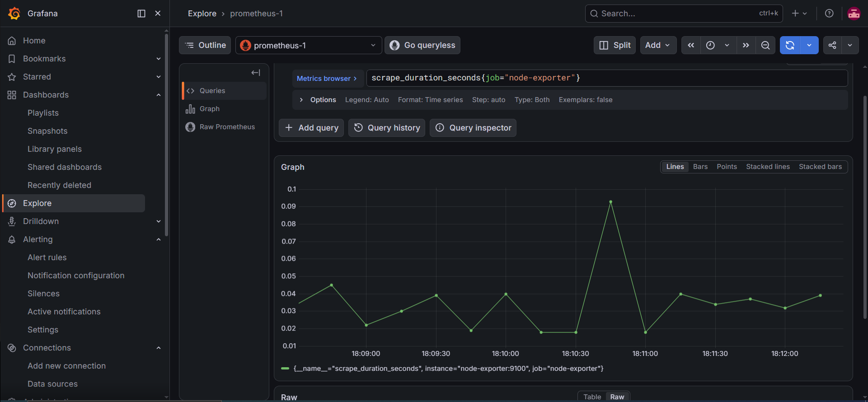Click the Query inspector button
This screenshot has width=868, height=402.
[473, 128]
